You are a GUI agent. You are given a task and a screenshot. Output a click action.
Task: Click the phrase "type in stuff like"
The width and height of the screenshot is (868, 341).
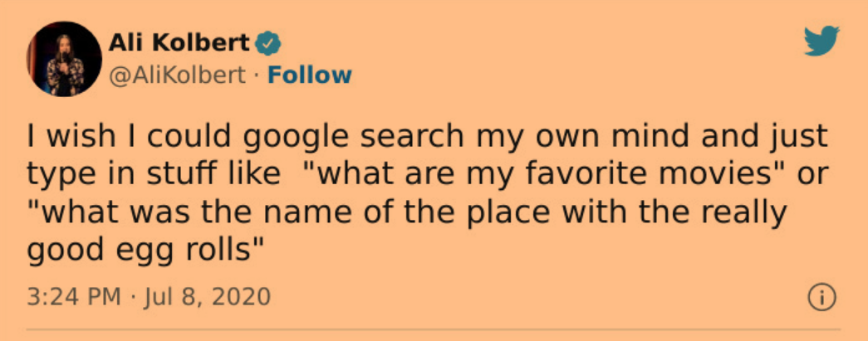click(x=150, y=175)
